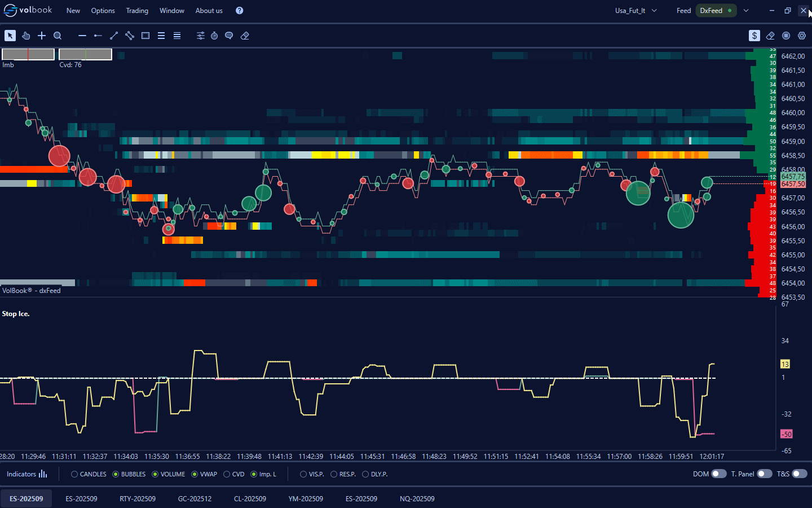
Task: Pause the chart with pause icon
Action: [x=786, y=36]
